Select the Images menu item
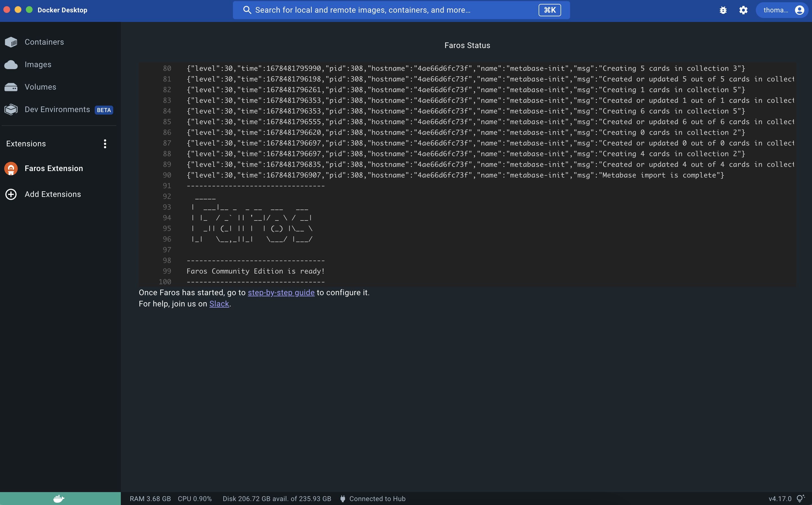Viewport: 812px width, 505px height. point(38,65)
